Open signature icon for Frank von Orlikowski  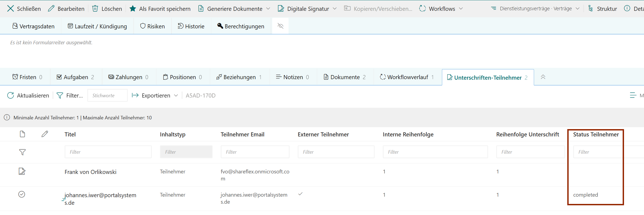coord(22,171)
